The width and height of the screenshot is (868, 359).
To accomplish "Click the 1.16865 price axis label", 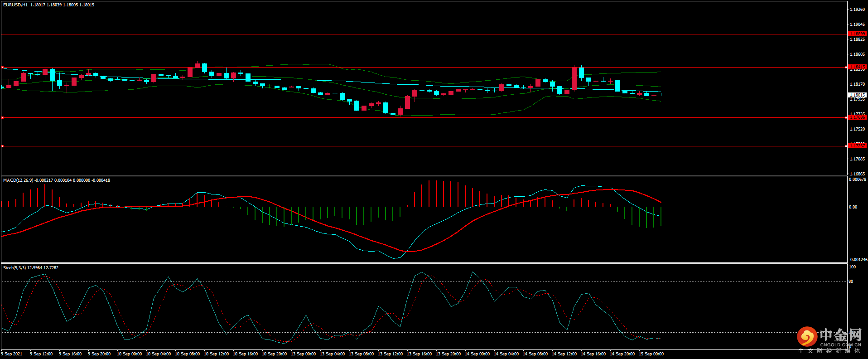I will (857, 174).
